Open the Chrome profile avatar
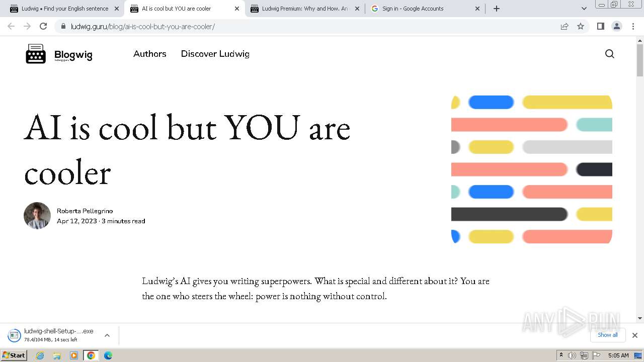The height and width of the screenshot is (362, 644). click(x=617, y=26)
